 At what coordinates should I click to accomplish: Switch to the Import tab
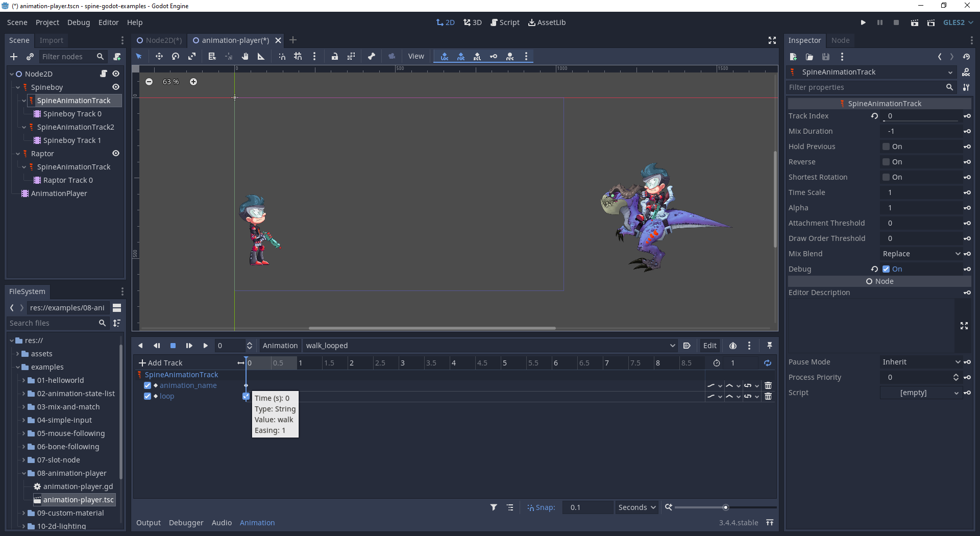click(51, 40)
